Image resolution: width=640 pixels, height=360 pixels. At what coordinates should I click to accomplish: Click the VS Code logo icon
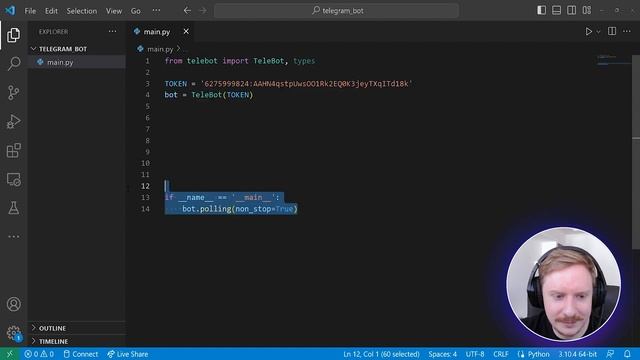(10, 10)
